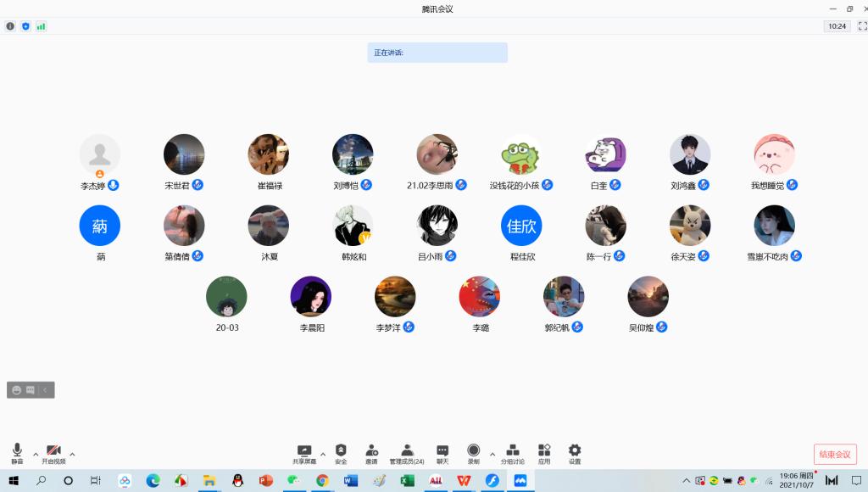
Task: Toggle the 静音 microphone mute button
Action: (x=17, y=452)
